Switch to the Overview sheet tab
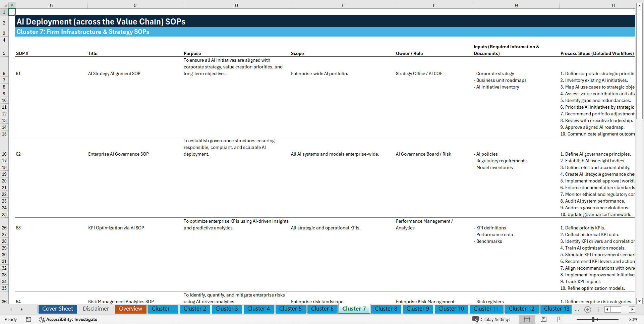The height and width of the screenshot is (324, 644). coord(130,309)
